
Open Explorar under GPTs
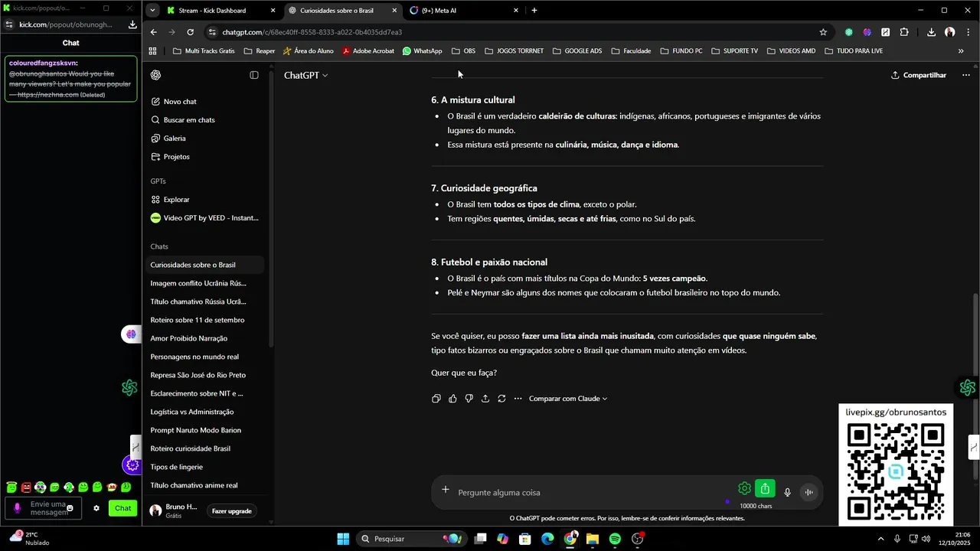click(x=204, y=200)
